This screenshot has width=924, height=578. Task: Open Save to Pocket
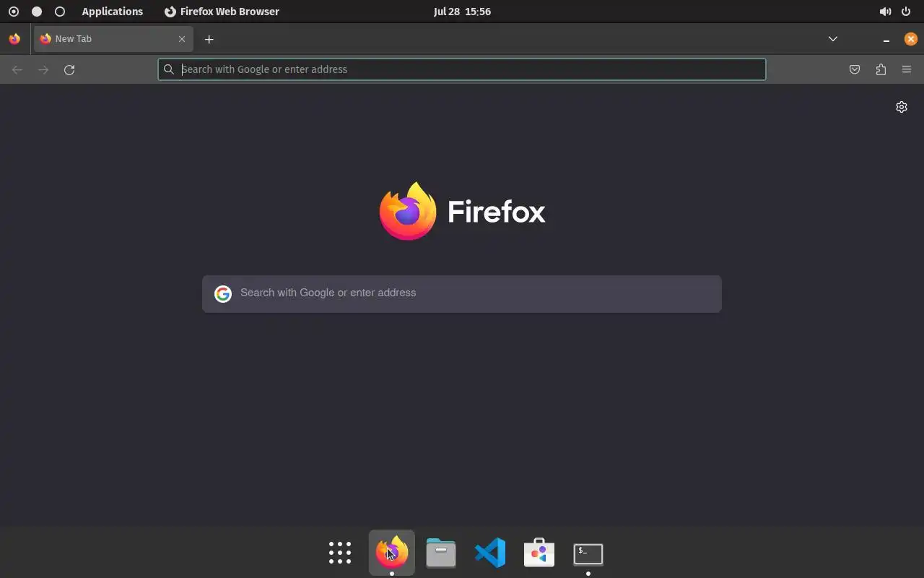tap(855, 69)
